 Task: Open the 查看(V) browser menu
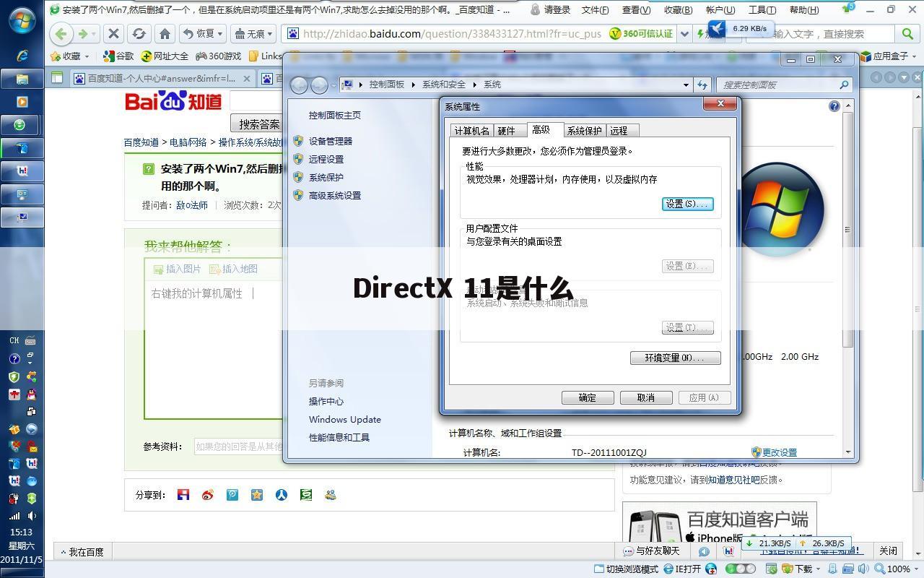pyautogui.click(x=636, y=10)
